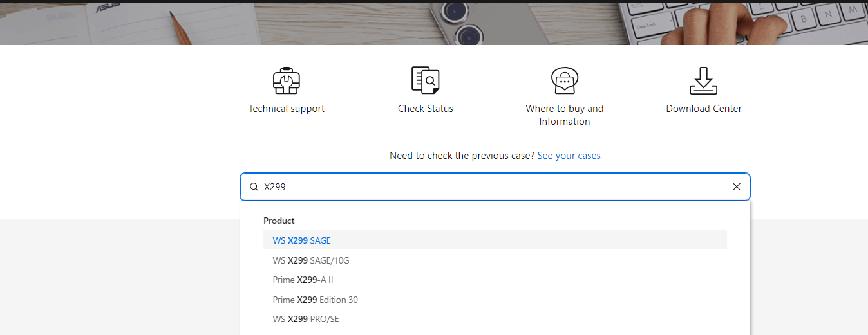Open Where to buy and Information label
868x335 pixels.
pyautogui.click(x=565, y=115)
